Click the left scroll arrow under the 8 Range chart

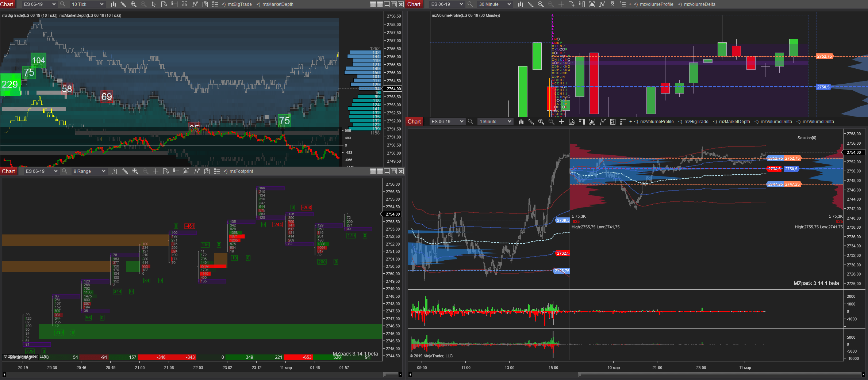point(4,375)
